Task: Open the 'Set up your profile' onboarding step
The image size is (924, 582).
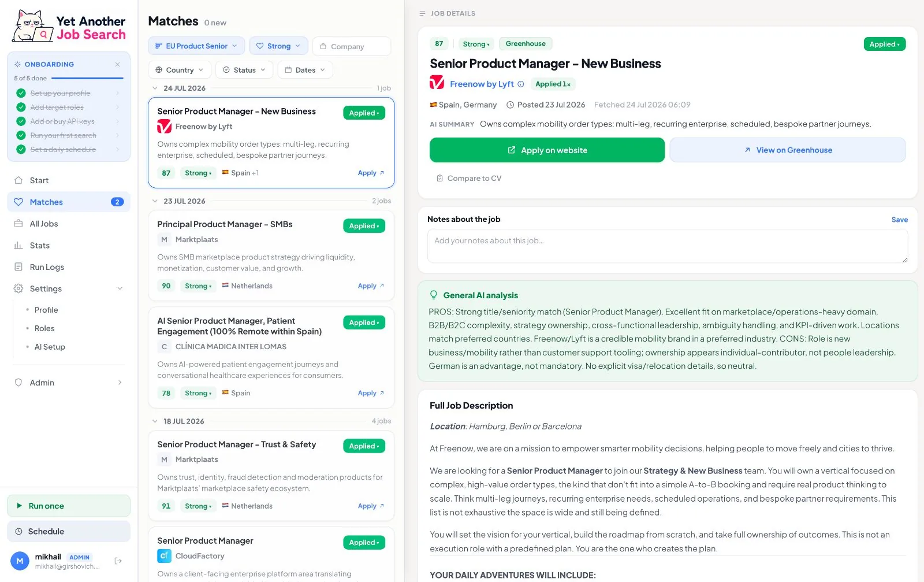Action: pyautogui.click(x=68, y=93)
